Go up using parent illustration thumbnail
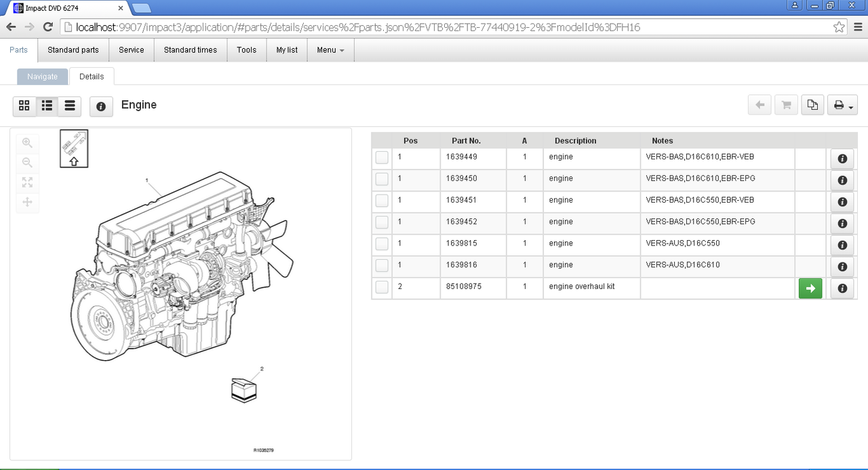This screenshot has height=470, width=868. [74, 148]
